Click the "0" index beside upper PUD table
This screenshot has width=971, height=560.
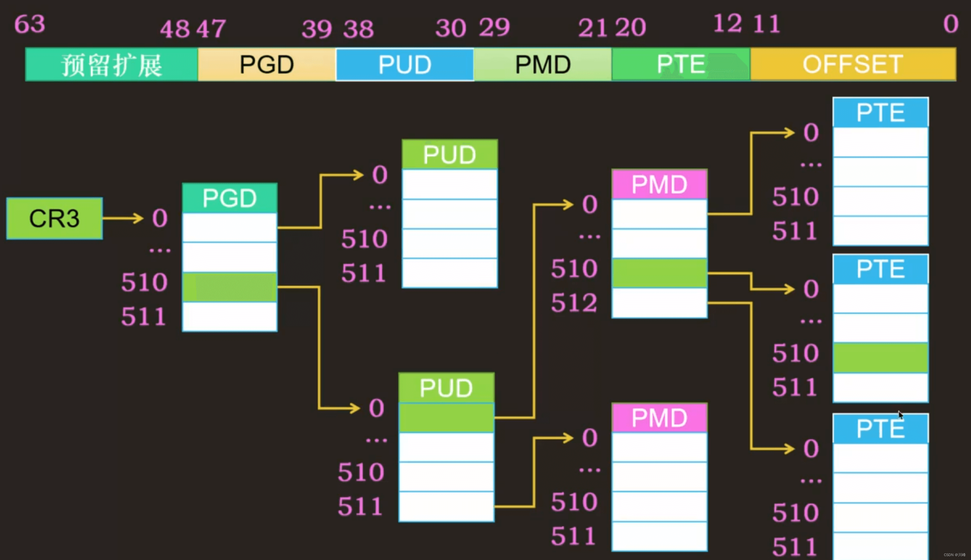point(380,175)
